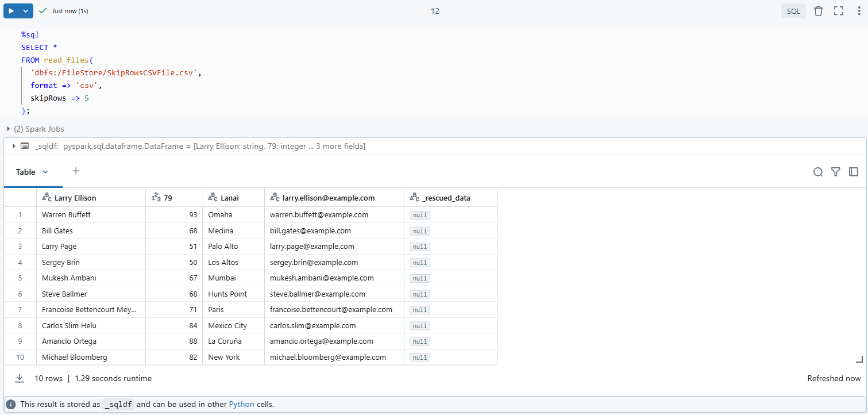Click the Just now run status
Screen dimensions: 868x415
[x=68, y=10]
